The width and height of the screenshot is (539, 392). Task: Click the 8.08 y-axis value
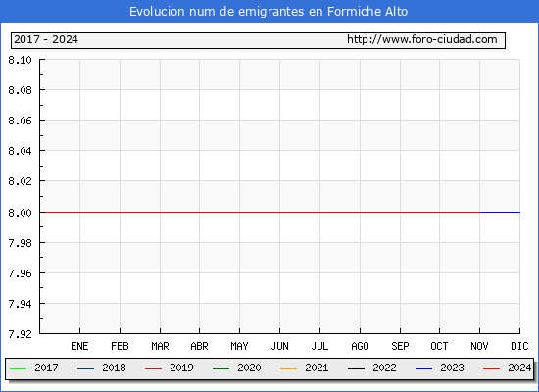(x=20, y=90)
